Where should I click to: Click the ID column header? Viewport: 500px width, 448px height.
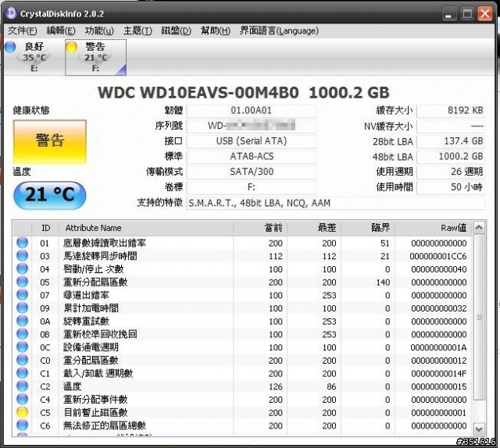45,228
